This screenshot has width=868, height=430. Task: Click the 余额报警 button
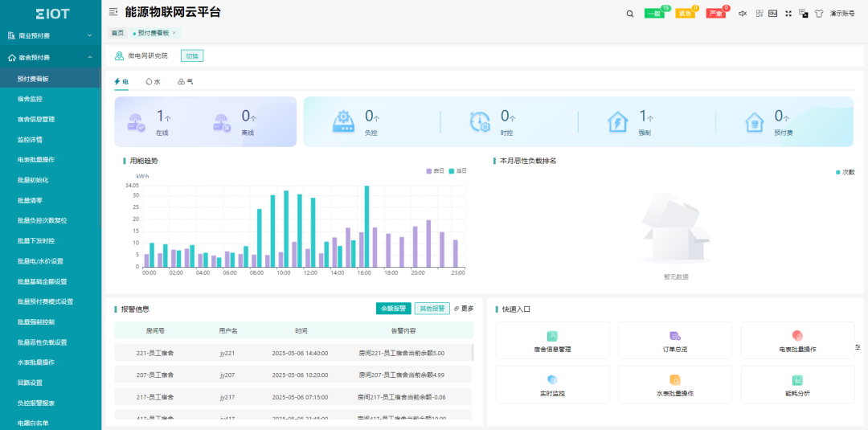[394, 309]
